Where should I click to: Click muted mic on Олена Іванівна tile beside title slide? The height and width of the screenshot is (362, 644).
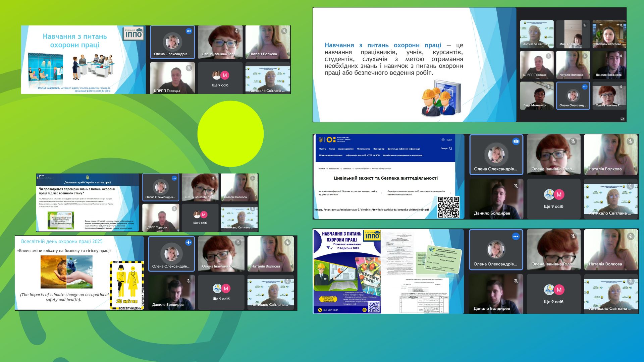click(236, 31)
